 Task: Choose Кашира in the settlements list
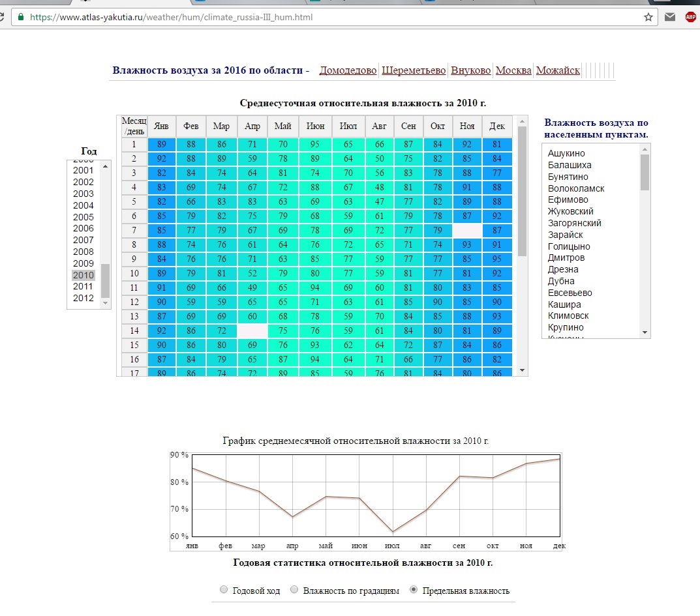pos(564,304)
